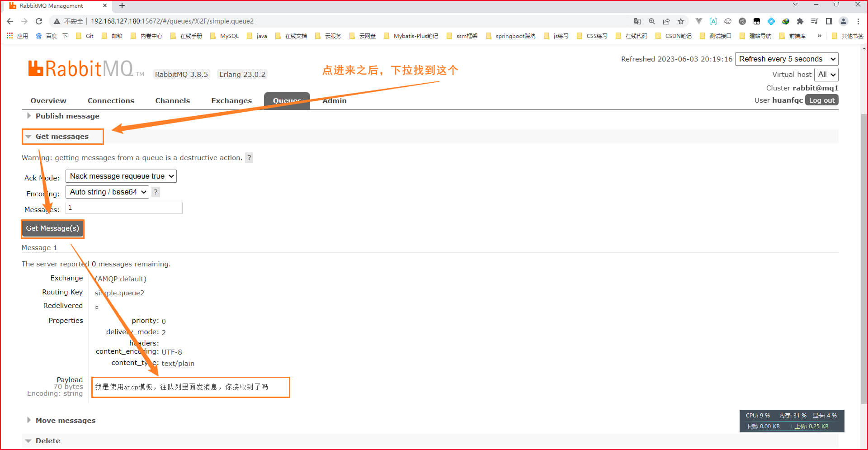The image size is (868, 450).
Task: Open the tab search chevron in title bar
Action: tap(795, 5)
